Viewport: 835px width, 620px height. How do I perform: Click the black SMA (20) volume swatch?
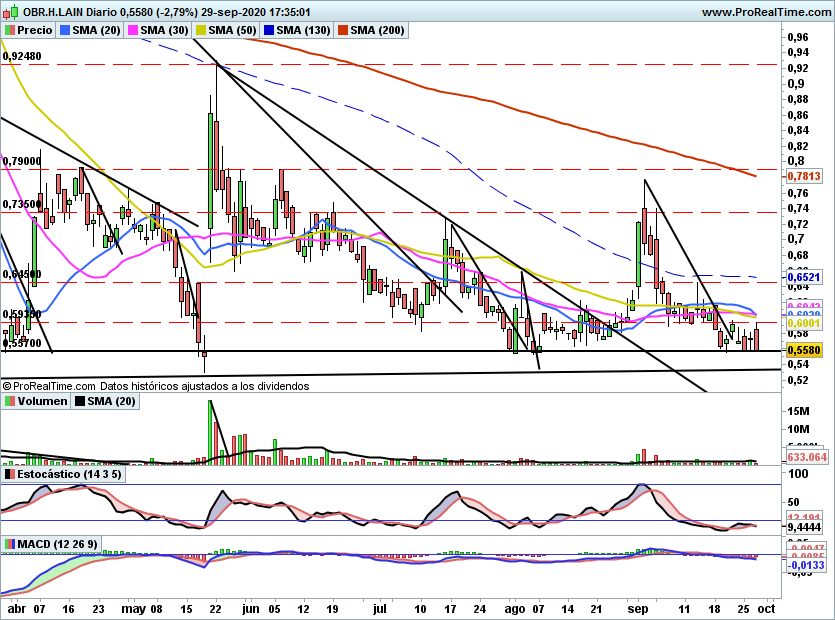[x=80, y=402]
